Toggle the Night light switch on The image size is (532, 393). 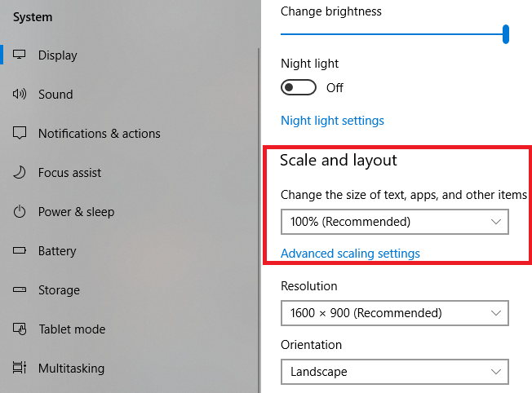[298, 87]
